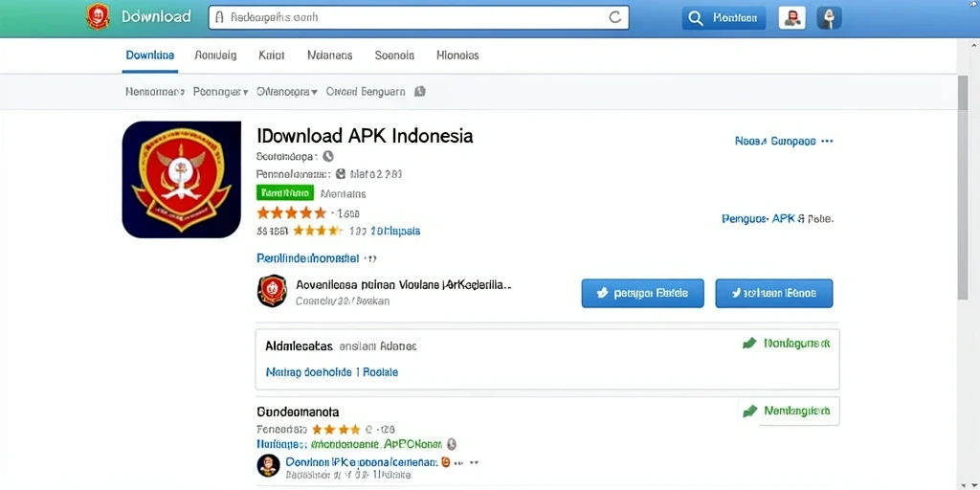Screen dimensions: 980x490
Task: Click the Aovenilessa developer name text
Action: [404, 284]
